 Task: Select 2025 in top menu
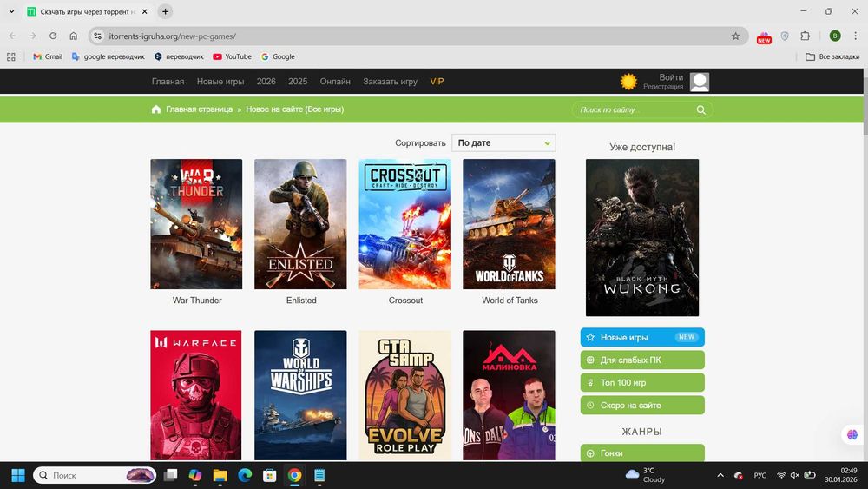coord(297,82)
